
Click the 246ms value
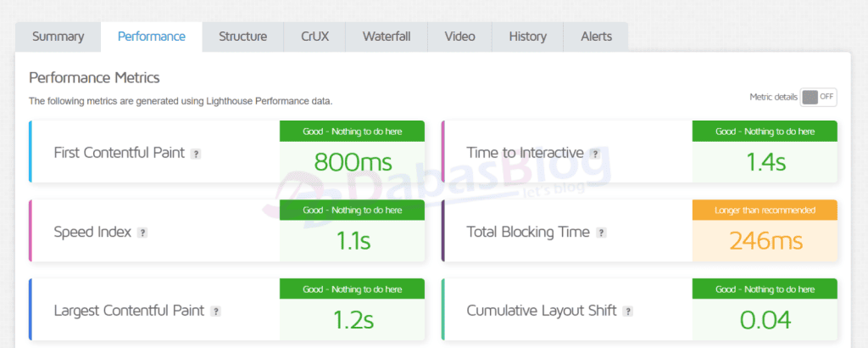tap(765, 240)
